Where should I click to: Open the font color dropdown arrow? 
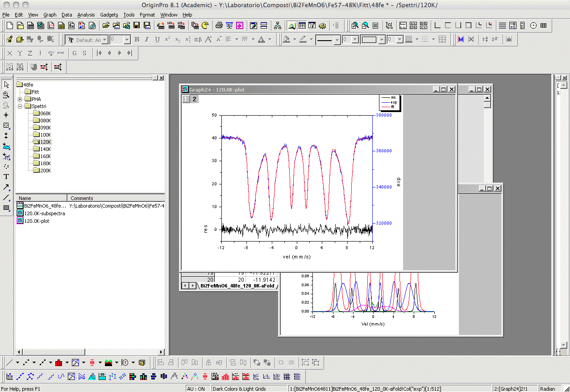tap(270, 40)
